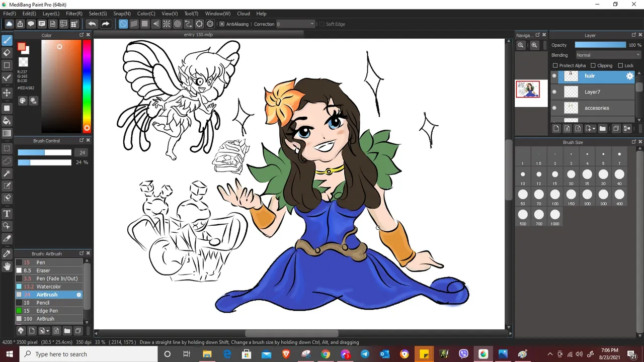Undock the Layer panel
644x362 pixels.
pyautogui.click(x=633, y=35)
